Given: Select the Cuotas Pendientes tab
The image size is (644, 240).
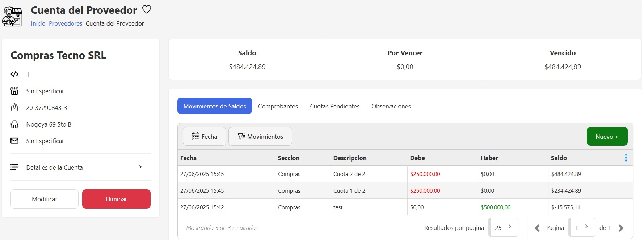Looking at the screenshot, I should click(x=334, y=106).
